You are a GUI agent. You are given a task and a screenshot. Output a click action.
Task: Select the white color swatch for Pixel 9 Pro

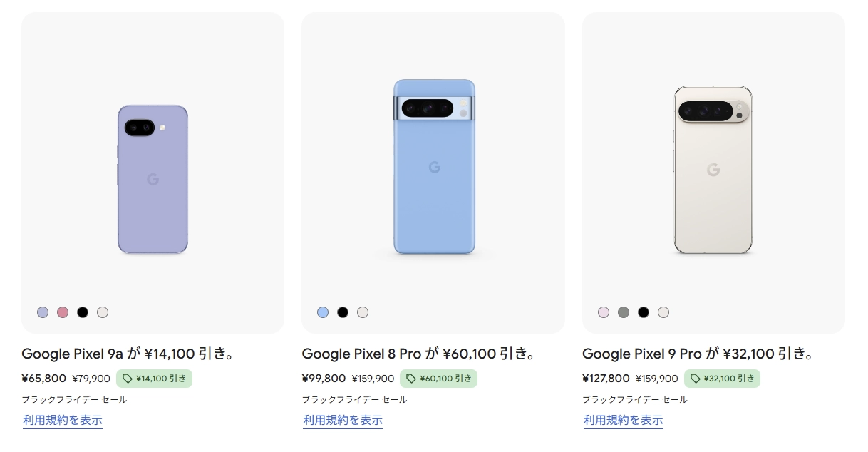tap(663, 312)
